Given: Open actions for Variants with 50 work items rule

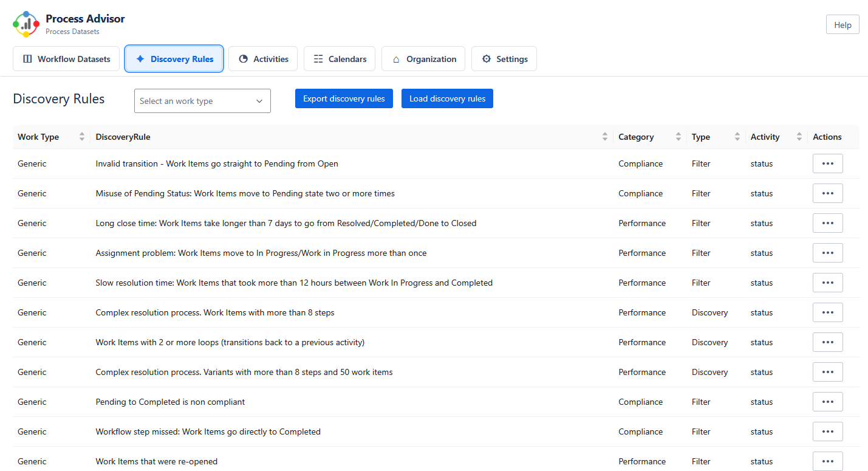Looking at the screenshot, I should coord(827,372).
